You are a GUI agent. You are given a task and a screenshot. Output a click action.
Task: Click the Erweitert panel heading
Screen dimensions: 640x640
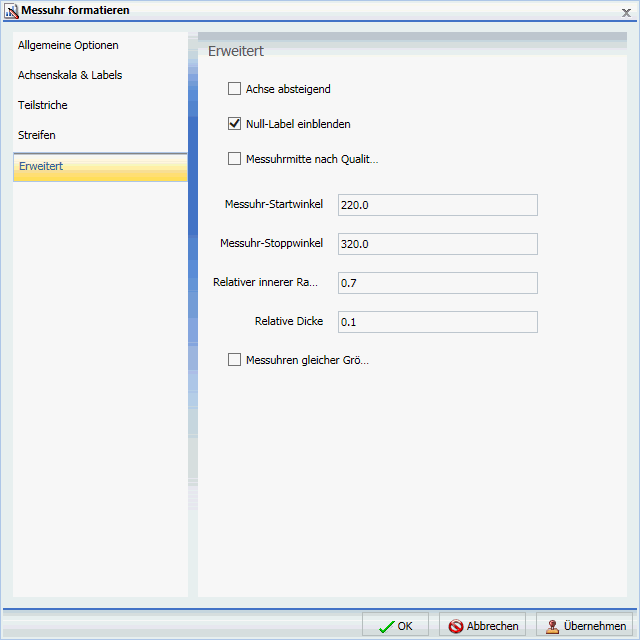(x=236, y=51)
